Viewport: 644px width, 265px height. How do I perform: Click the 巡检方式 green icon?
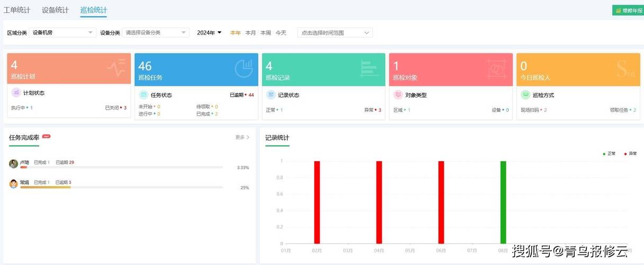click(525, 95)
